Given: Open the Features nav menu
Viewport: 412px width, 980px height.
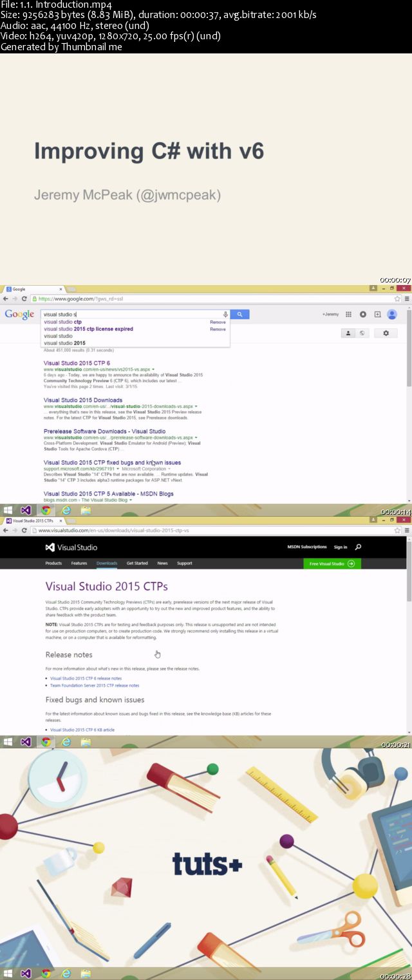Looking at the screenshot, I should click(x=79, y=563).
